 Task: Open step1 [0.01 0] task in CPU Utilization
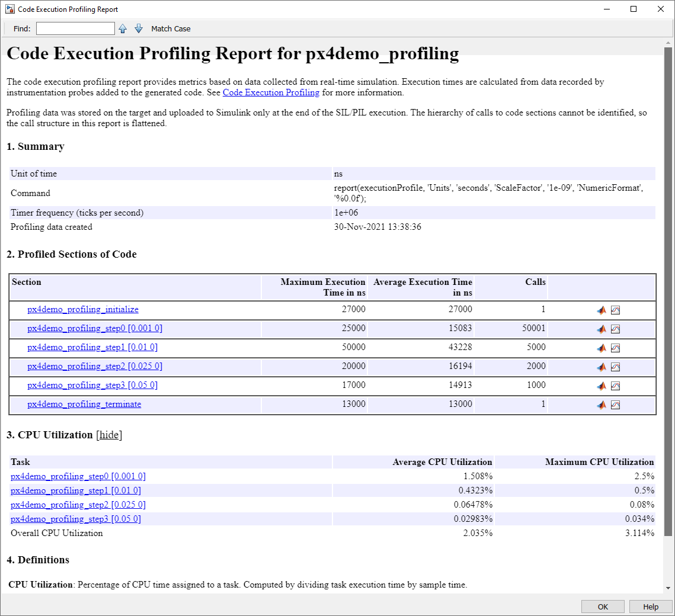pyautogui.click(x=75, y=490)
